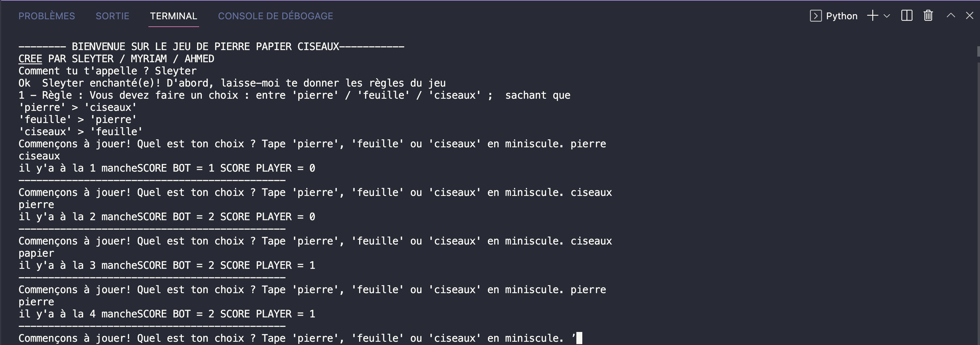Click the Python terminal label
Viewport: 980px width, 345px height.
(x=841, y=16)
